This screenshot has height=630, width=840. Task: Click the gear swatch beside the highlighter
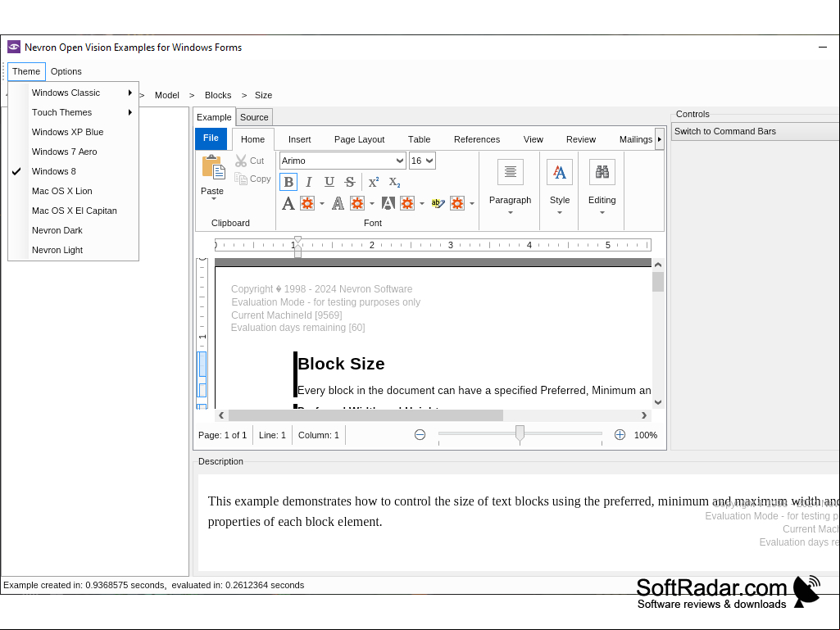(457, 203)
